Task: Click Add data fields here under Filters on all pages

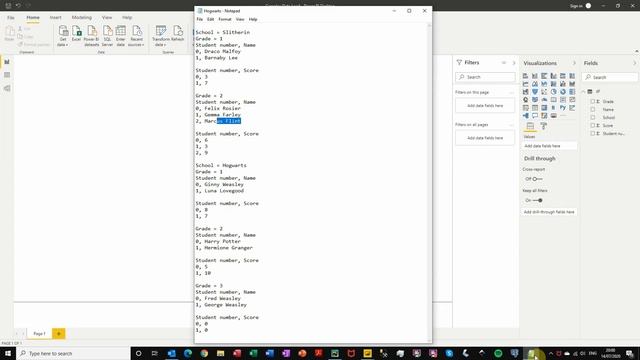Action: click(x=485, y=138)
